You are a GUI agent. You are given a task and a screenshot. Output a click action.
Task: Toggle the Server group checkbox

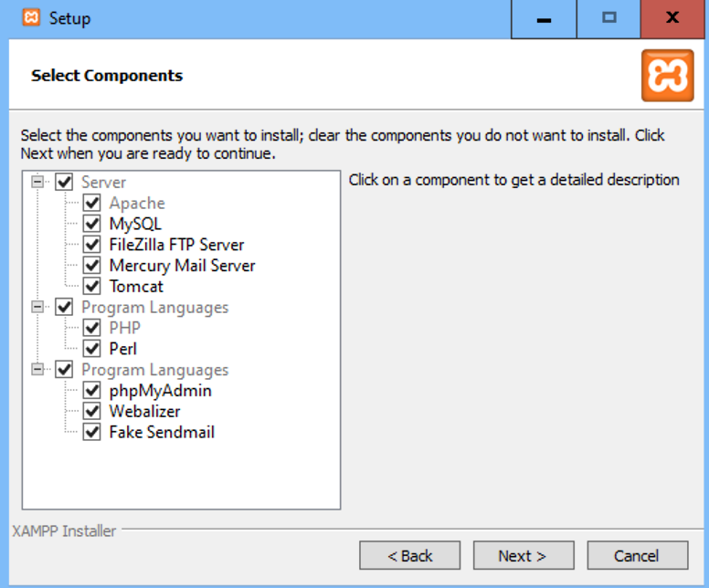[x=64, y=182]
